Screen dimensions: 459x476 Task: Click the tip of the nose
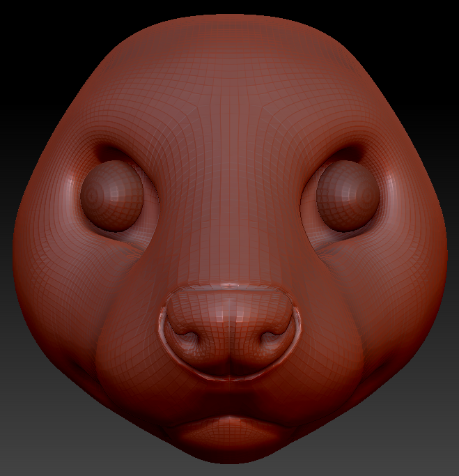[231, 321]
